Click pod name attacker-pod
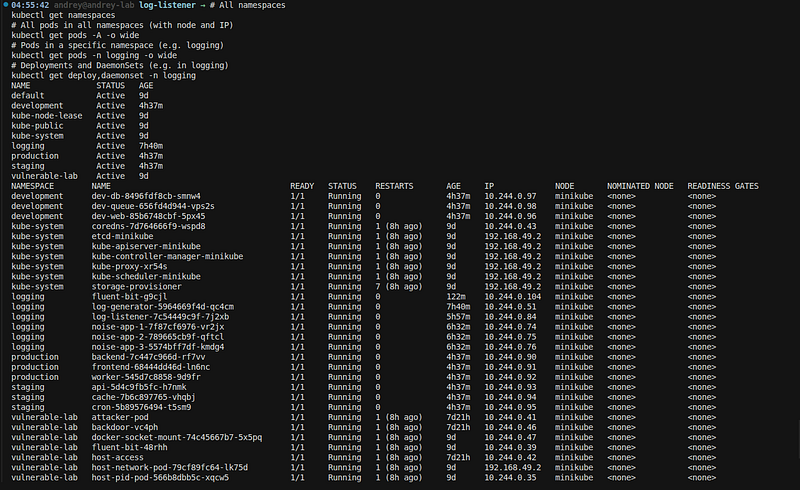Viewport: 800px width, 490px height. click(x=120, y=417)
